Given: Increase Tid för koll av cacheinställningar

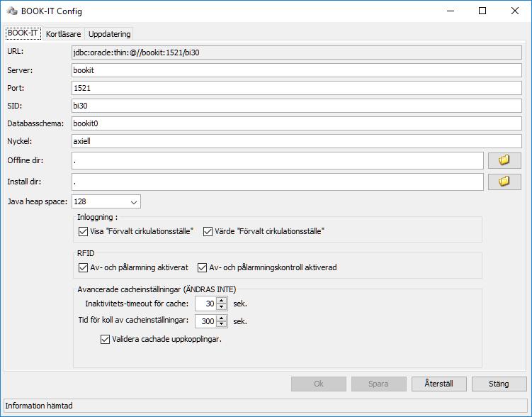Looking at the screenshot, I should [222, 318].
